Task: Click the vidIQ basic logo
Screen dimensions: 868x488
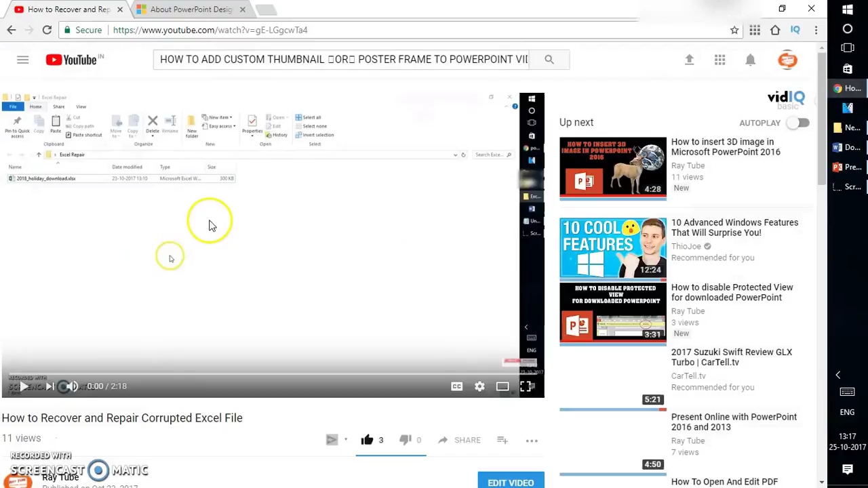Action: [785, 100]
